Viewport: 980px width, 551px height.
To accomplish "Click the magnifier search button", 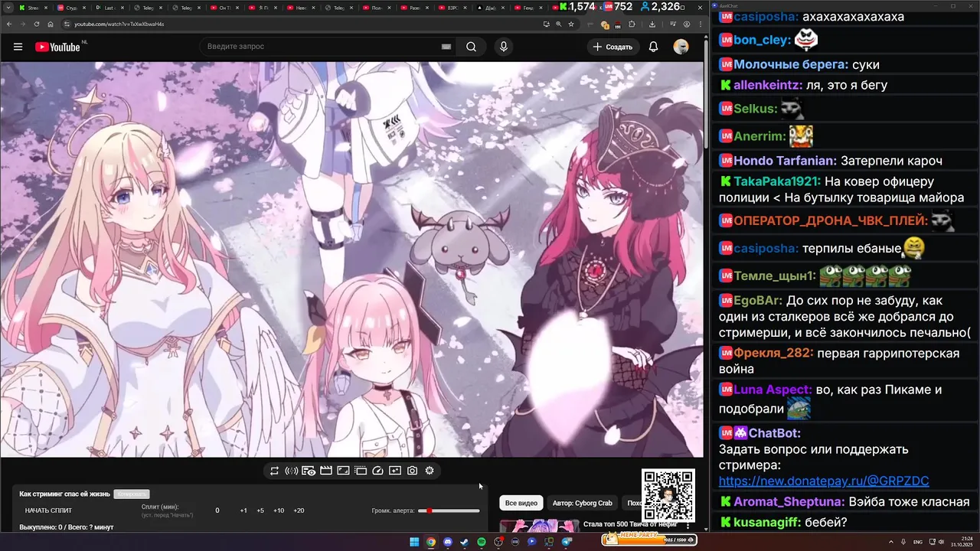I will pyautogui.click(x=471, y=47).
